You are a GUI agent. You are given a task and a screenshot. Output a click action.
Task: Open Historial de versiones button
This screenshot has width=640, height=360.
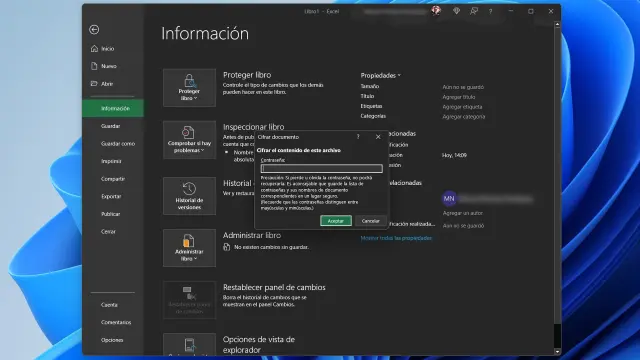click(189, 196)
